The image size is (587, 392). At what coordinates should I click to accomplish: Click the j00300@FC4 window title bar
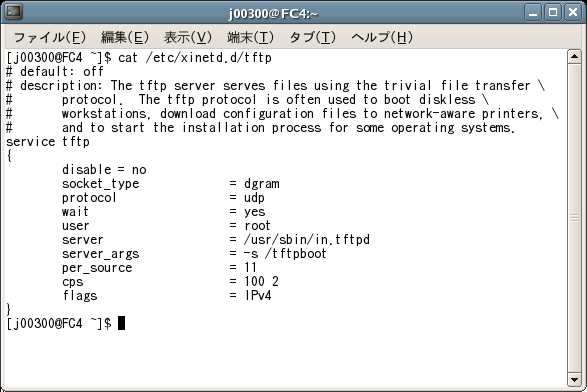pos(273,13)
